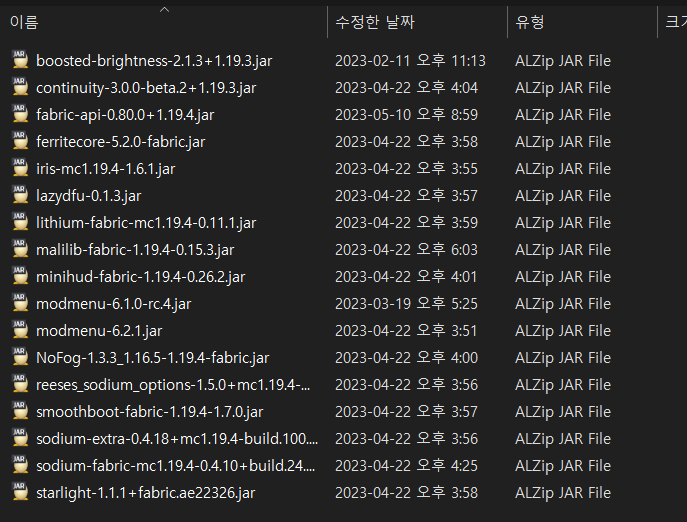
Task: Click the JAR icon of boosted-brightness-2.1.3+1.19.3.jar
Action: 20,60
